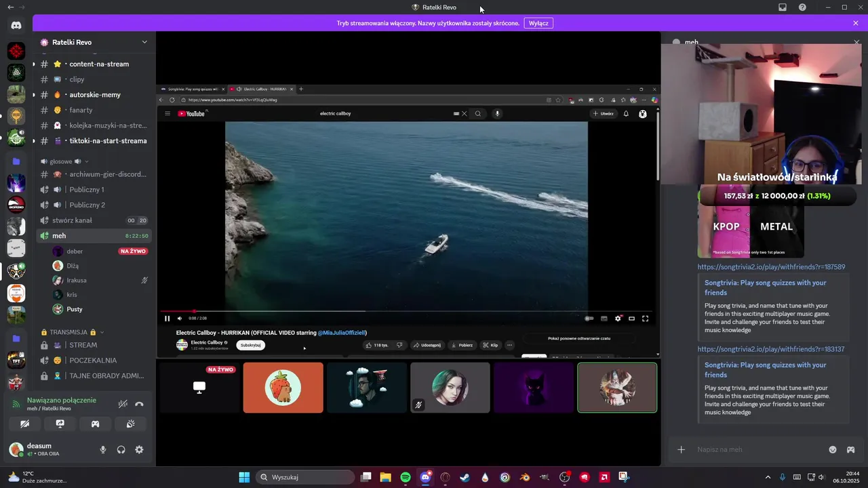The height and width of the screenshot is (488, 868).
Task: Open user settings gear
Action: [x=139, y=449]
